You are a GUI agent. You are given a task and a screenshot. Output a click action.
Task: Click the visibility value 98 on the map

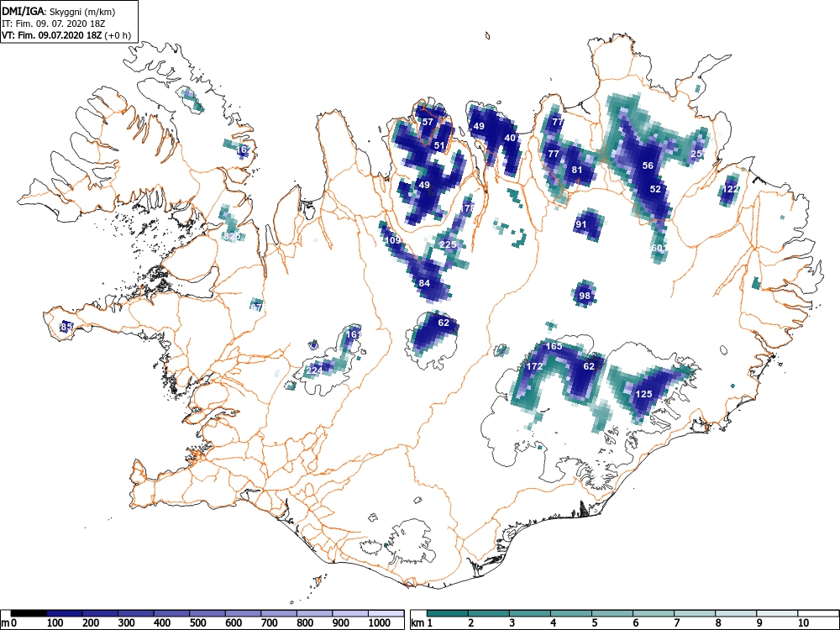(585, 296)
